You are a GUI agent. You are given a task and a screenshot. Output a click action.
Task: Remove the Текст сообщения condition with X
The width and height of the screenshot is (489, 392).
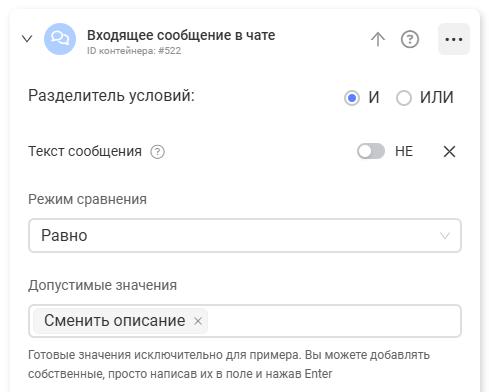point(449,152)
